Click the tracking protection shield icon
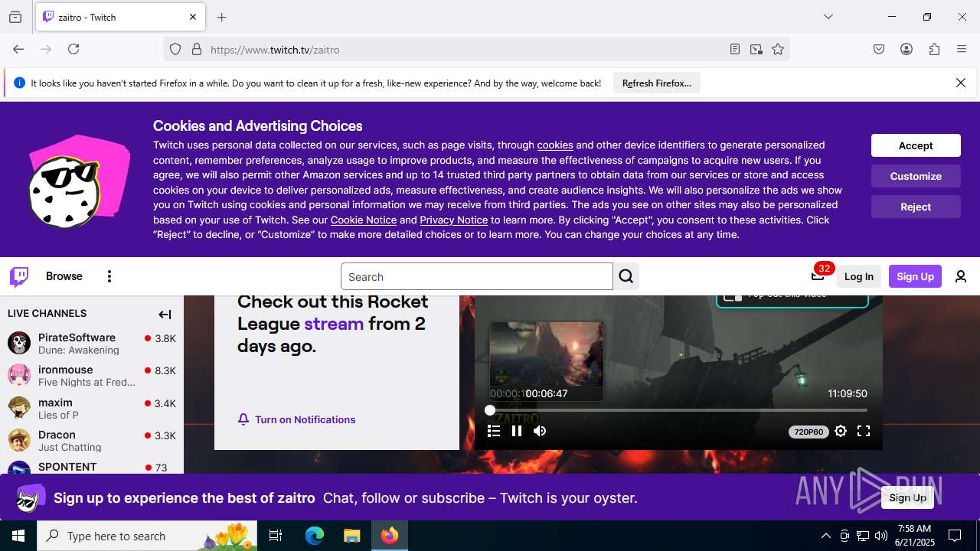The height and width of the screenshot is (551, 980). [x=175, y=49]
